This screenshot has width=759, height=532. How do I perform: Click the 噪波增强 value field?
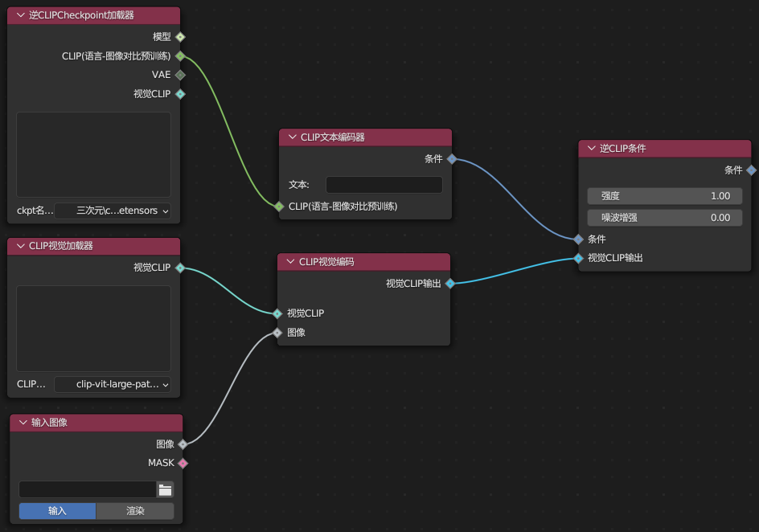pos(665,217)
